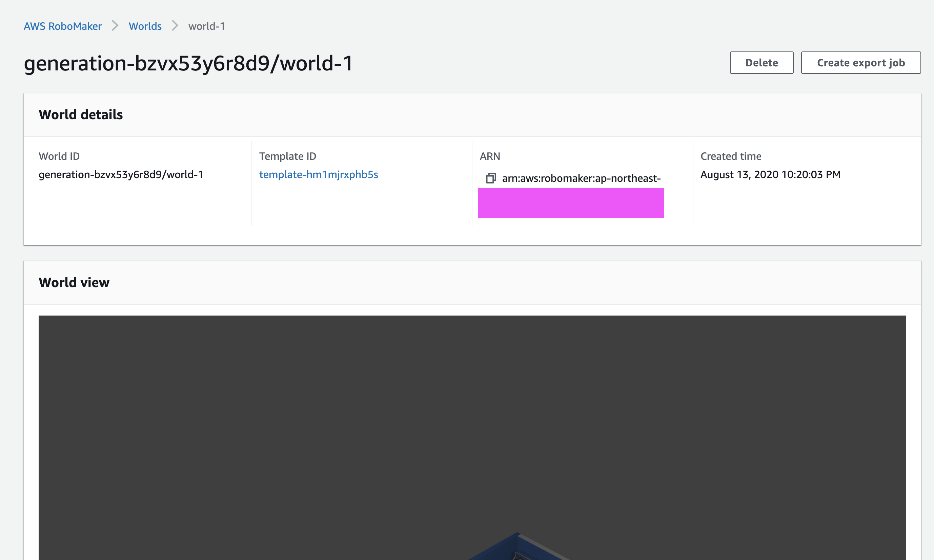Go to the AWS RoboMaker breadcrumb link
This screenshot has height=560, width=934.
(63, 26)
